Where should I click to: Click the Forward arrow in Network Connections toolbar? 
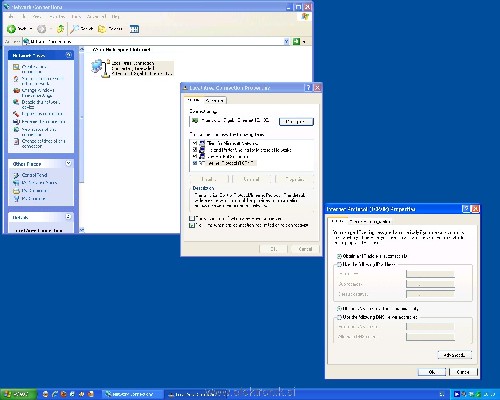pos(42,29)
